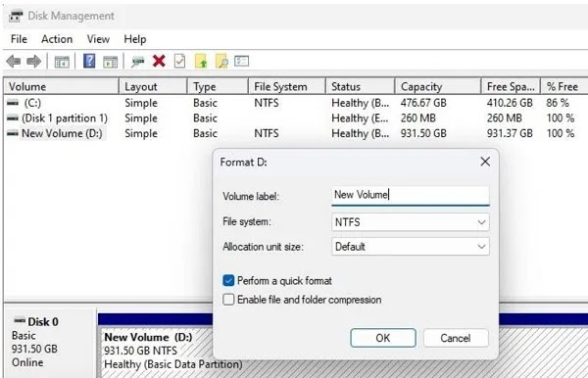Enable file and folder compression checkbox
588x378 pixels.
[228, 300]
